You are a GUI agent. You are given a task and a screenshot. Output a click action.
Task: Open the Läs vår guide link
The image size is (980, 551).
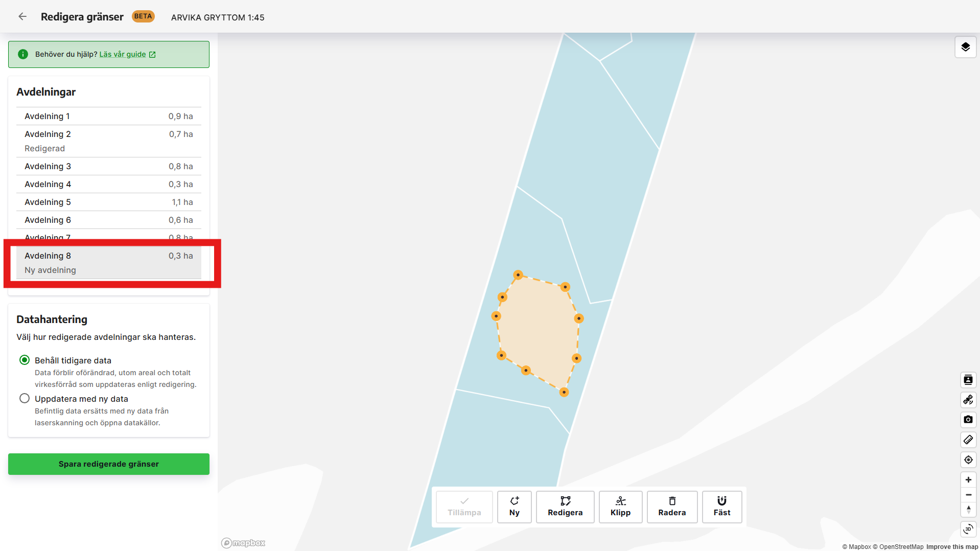pos(127,54)
